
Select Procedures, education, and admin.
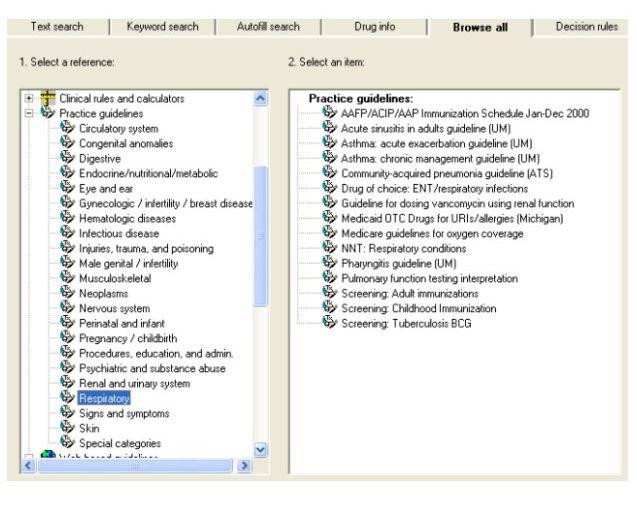pos(156,354)
